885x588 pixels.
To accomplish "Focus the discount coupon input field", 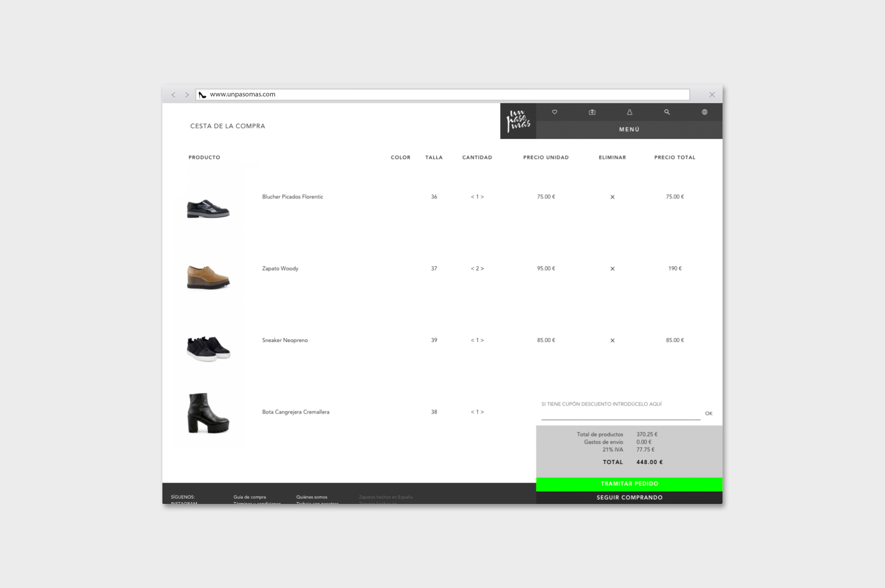I will click(620, 414).
